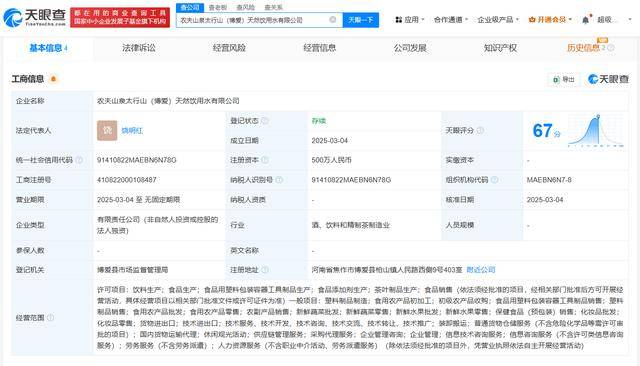
Task: Click the info icon beside 注册地址
Action: [x=265, y=270]
